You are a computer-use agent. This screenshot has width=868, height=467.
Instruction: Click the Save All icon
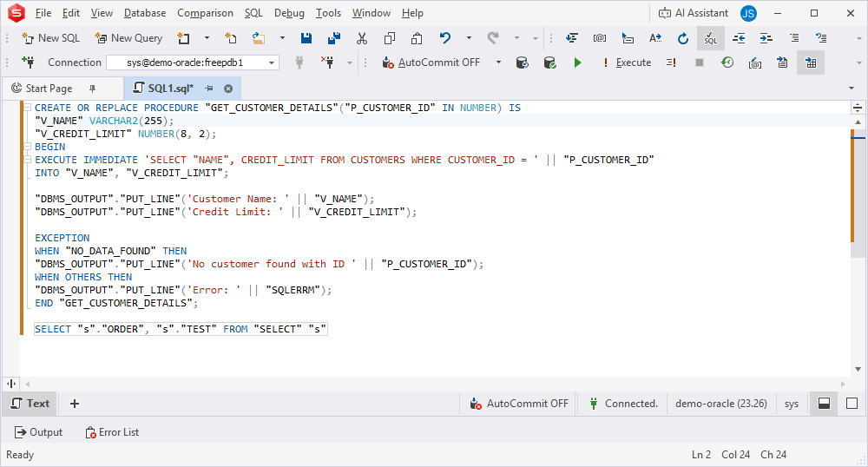(x=334, y=38)
